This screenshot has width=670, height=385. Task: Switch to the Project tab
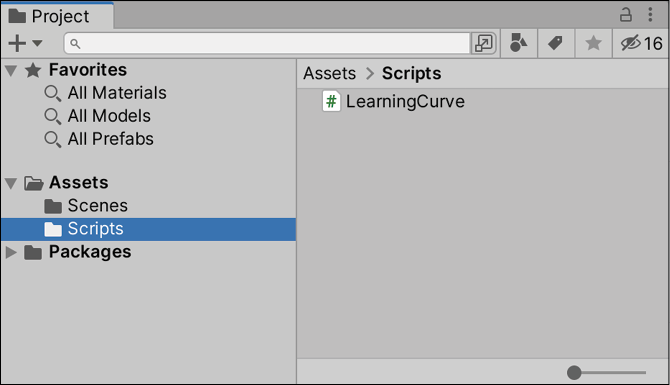click(x=57, y=16)
